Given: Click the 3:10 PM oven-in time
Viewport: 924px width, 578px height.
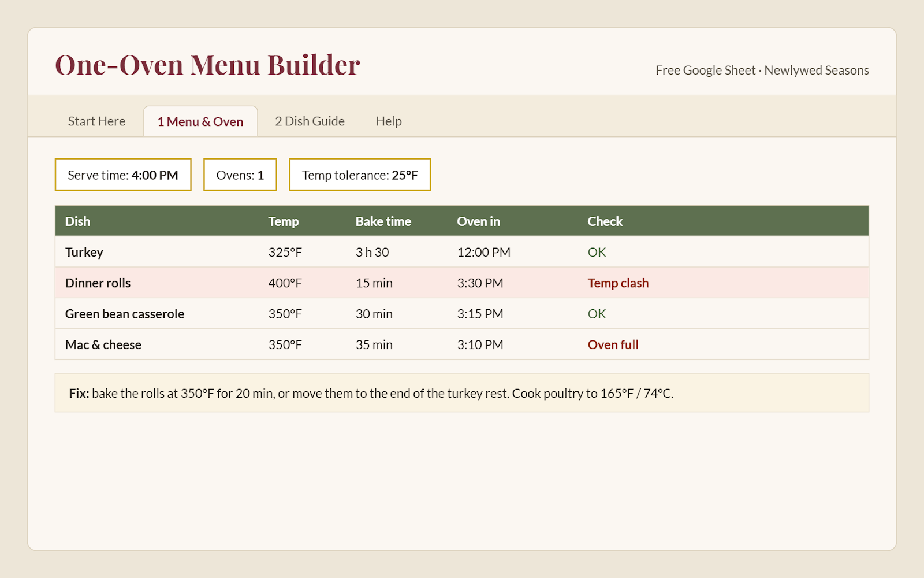Looking at the screenshot, I should point(480,344).
